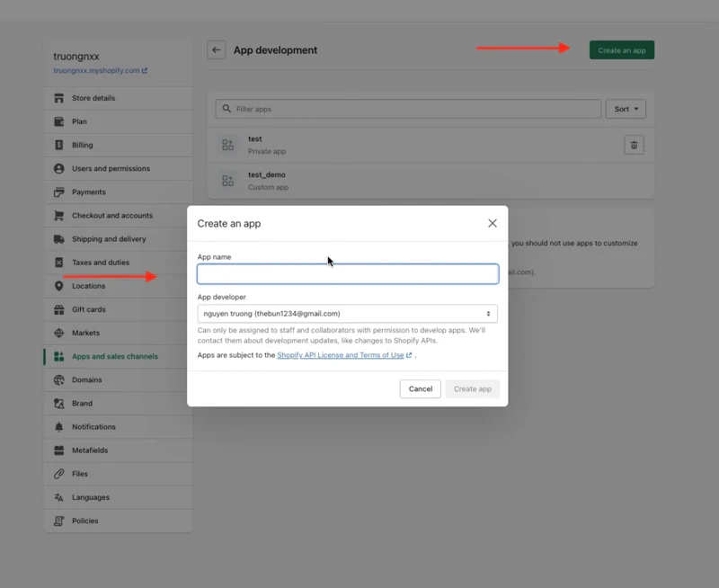Click the Payments card icon

pos(58,192)
